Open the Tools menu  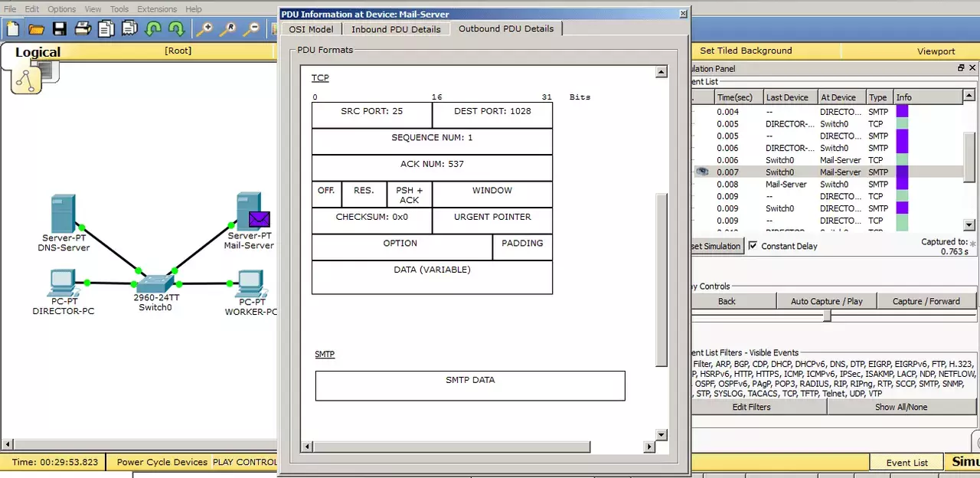(119, 9)
